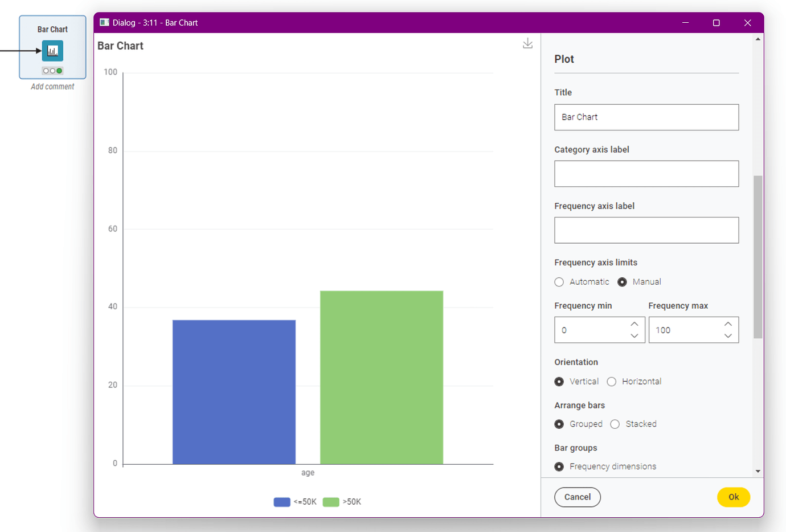The image size is (786, 532).
Task: Click the Bar Chart icon in the dialog title bar
Action: click(104, 22)
